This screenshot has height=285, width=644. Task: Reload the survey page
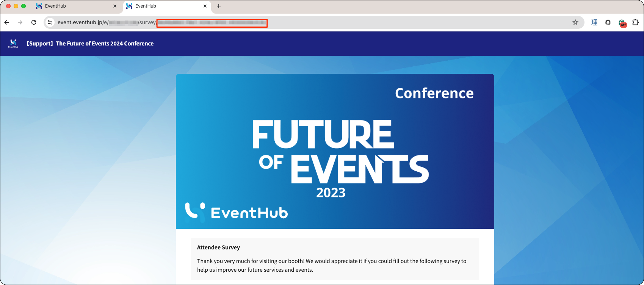[34, 22]
